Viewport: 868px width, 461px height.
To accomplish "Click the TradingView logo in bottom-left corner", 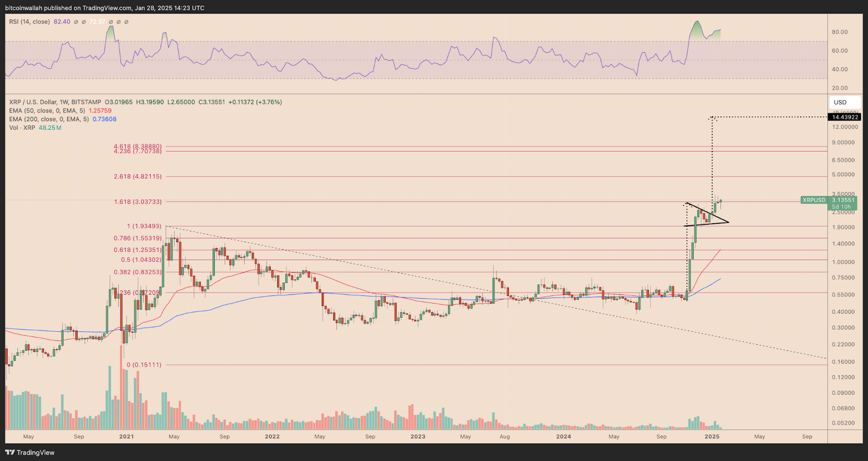I will pos(30,452).
